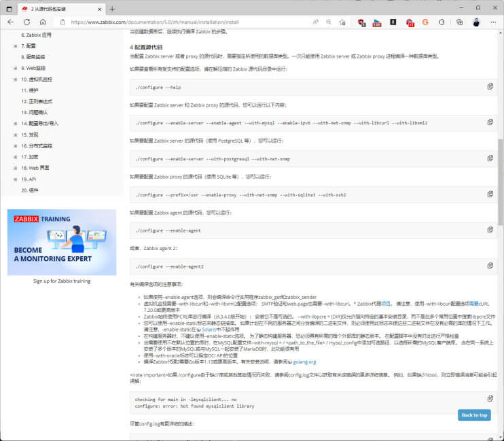Expand sidebar section 17
This screenshot has width=504, height=441.
tap(15, 157)
